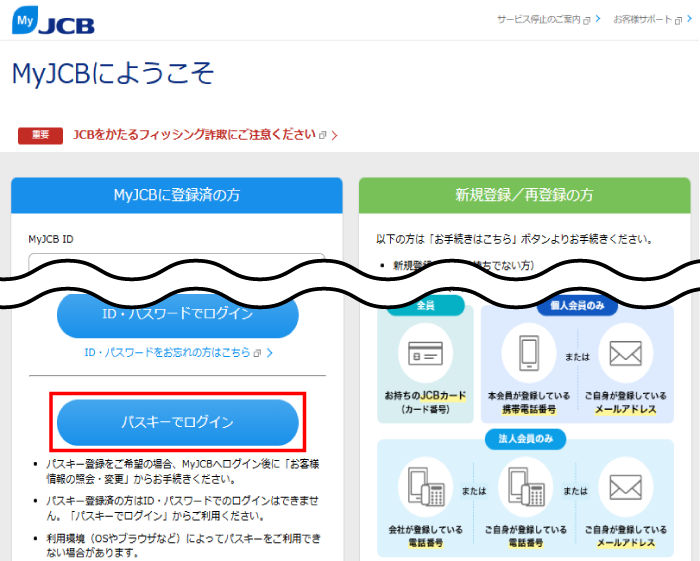Viewport: 700px width, 561px height.
Task: Click the envelope icon under 法人会員のみ
Action: (625, 488)
